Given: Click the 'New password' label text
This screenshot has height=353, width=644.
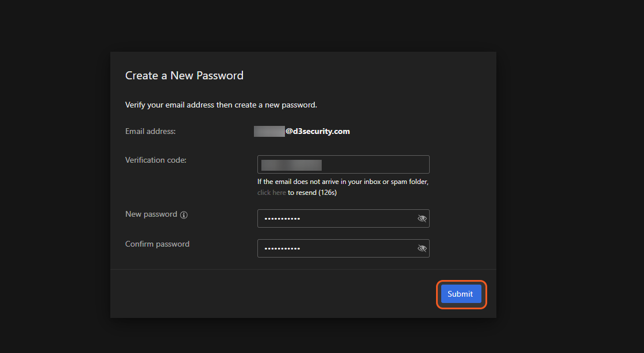Looking at the screenshot, I should point(151,214).
